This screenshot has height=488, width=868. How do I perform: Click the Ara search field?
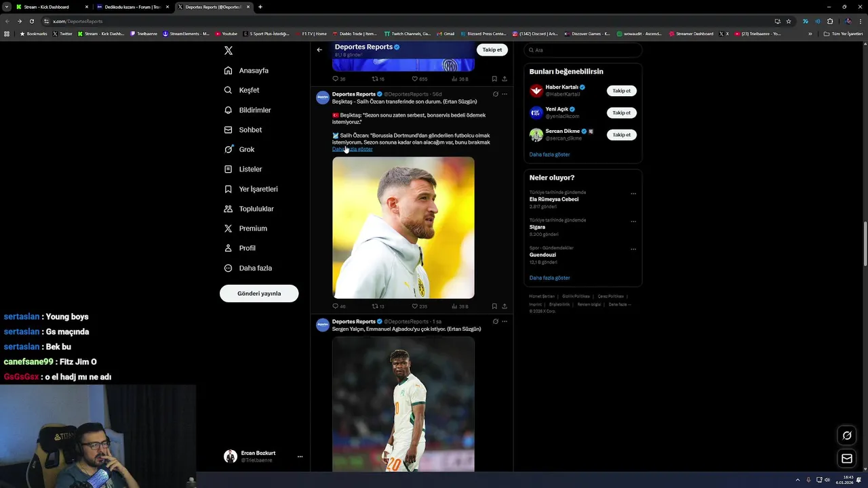[583, 50]
